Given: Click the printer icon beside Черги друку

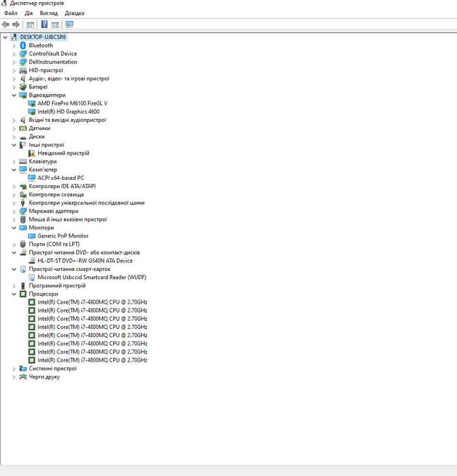Looking at the screenshot, I should tap(22, 377).
